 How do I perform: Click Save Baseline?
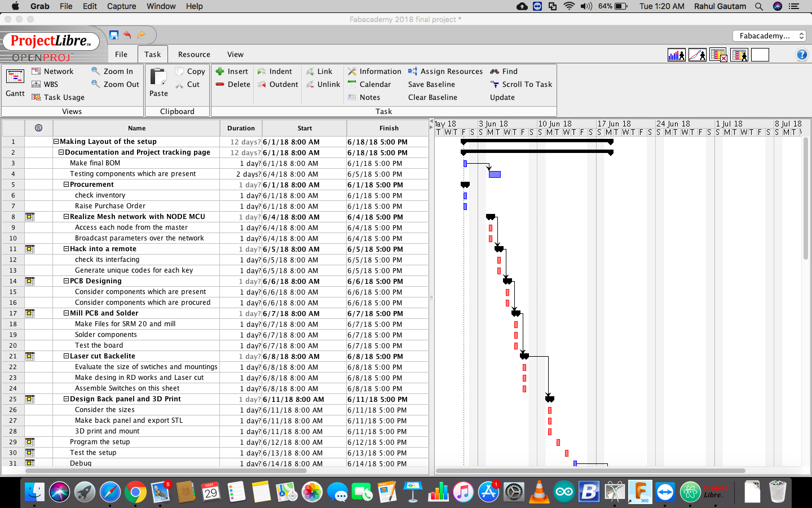[431, 85]
